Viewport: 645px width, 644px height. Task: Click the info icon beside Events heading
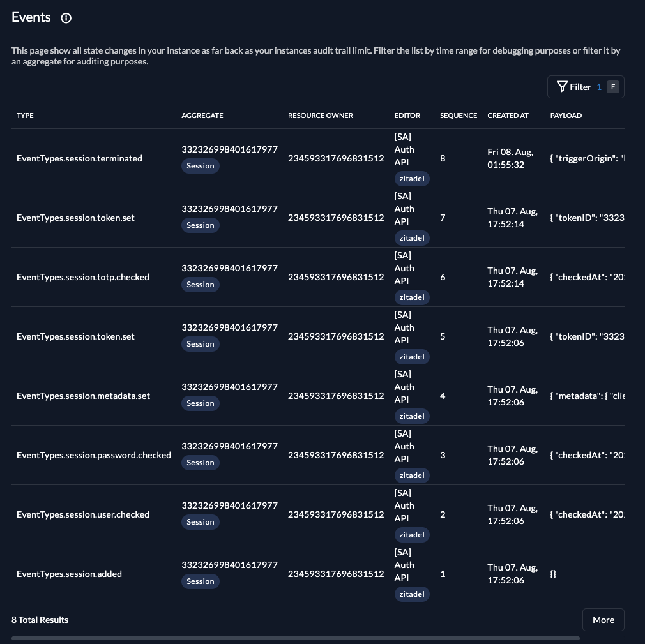point(66,18)
